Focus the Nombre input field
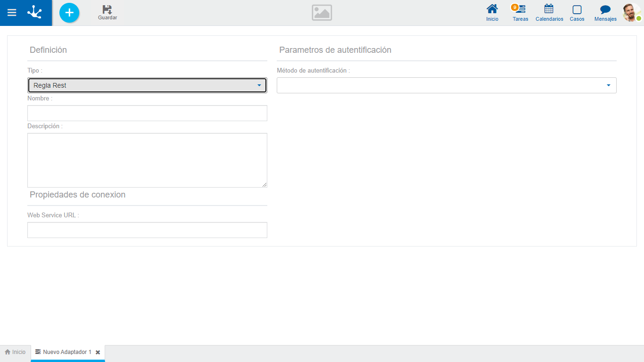 (x=147, y=113)
